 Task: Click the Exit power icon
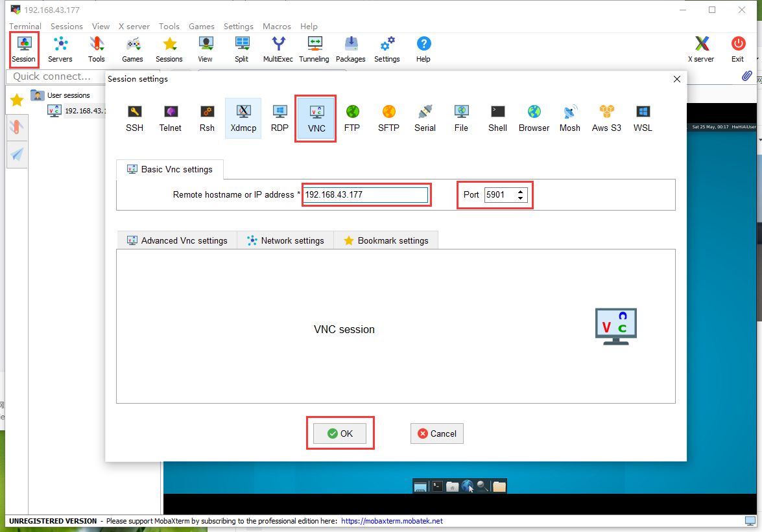point(738,49)
